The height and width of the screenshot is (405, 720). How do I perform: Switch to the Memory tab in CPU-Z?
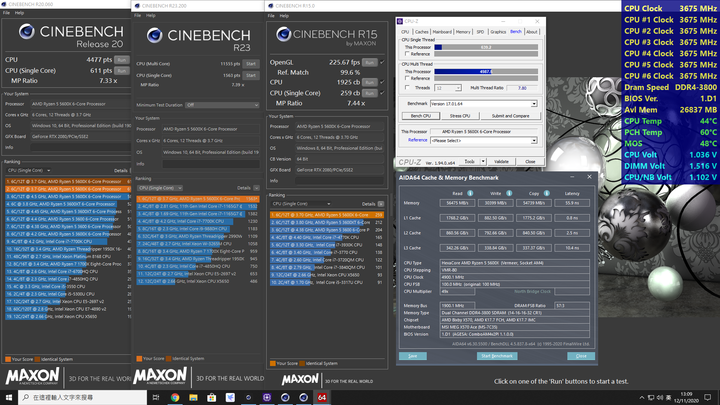[463, 32]
